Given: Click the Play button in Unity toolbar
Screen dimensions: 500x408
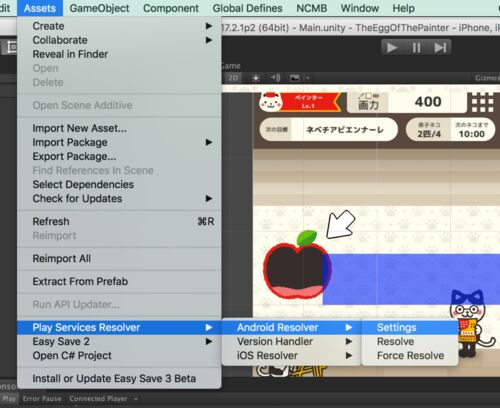Looking at the screenshot, I should tap(392, 48).
